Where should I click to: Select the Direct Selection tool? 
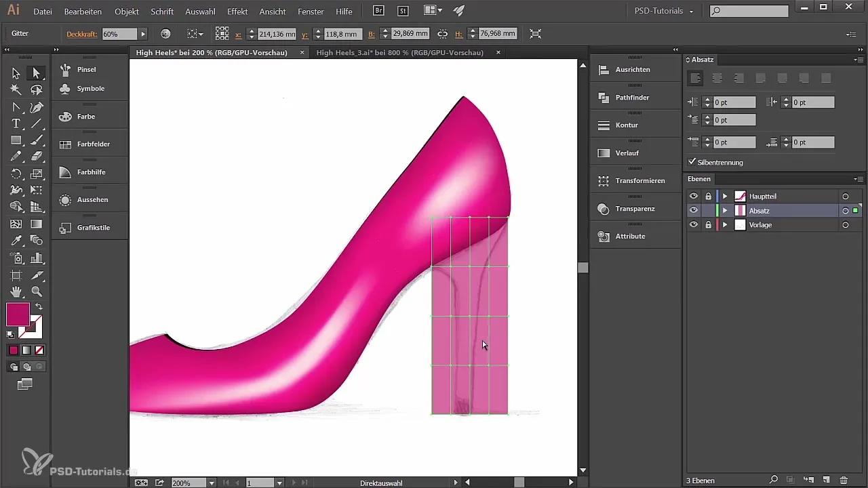pyautogui.click(x=37, y=73)
